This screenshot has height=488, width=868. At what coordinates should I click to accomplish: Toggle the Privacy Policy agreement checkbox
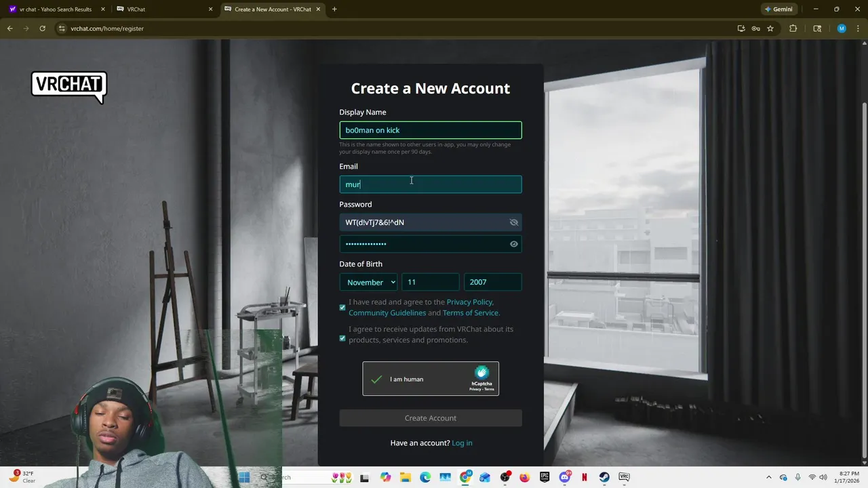[342, 308]
